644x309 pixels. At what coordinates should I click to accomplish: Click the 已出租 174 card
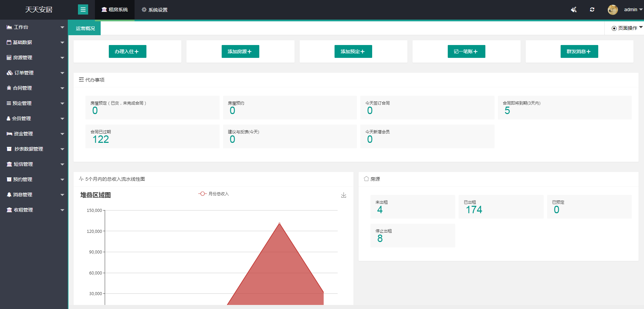[x=501, y=207]
